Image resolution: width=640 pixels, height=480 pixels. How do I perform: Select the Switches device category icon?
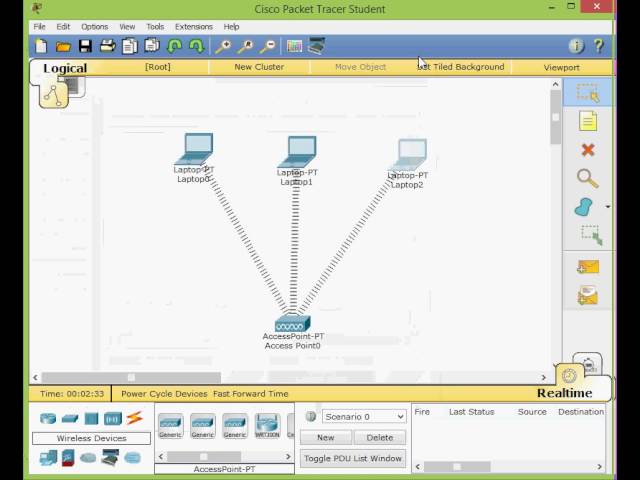(70, 419)
